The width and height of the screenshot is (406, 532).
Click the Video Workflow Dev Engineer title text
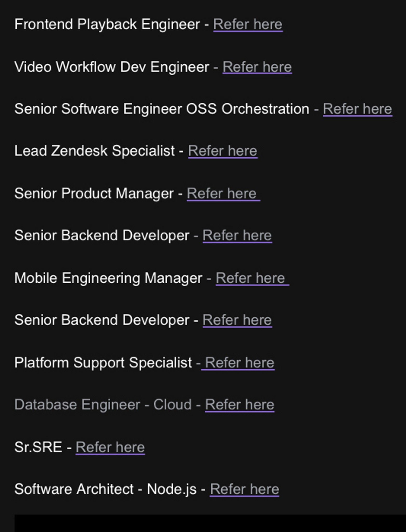[112, 67]
